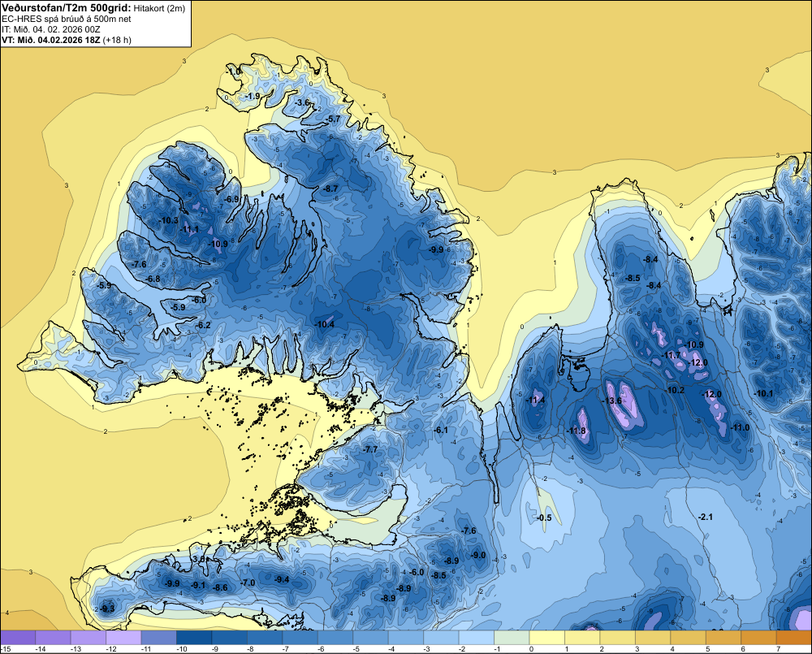Viewport: 812px width, 654px height.
Task: Pick the -11.0 temperature value
Action: point(740,427)
